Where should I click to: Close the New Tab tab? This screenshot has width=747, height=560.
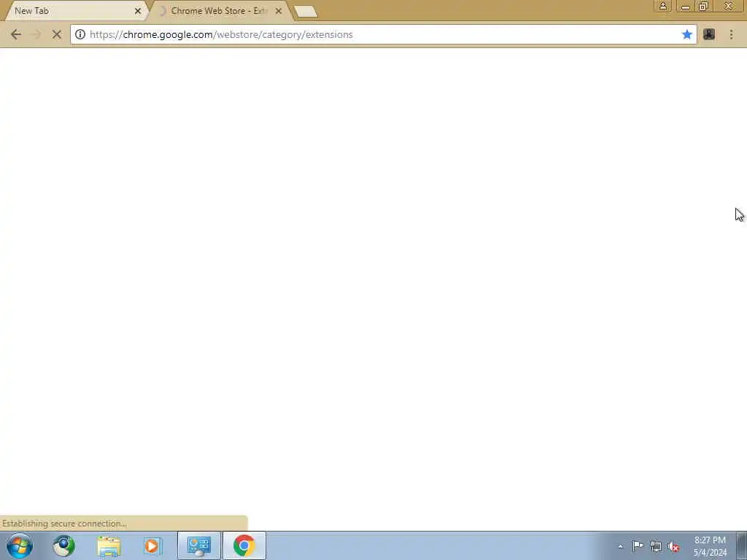tap(138, 11)
